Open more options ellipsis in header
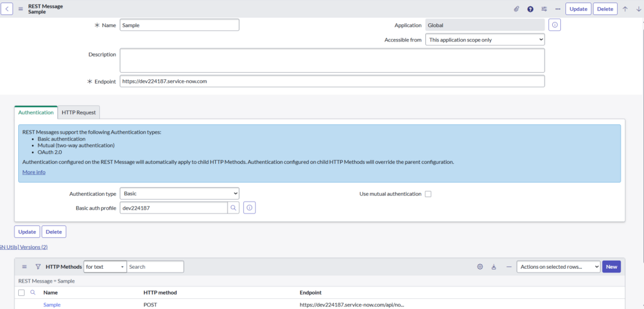Image resolution: width=644 pixels, height=309 pixels. point(557,9)
